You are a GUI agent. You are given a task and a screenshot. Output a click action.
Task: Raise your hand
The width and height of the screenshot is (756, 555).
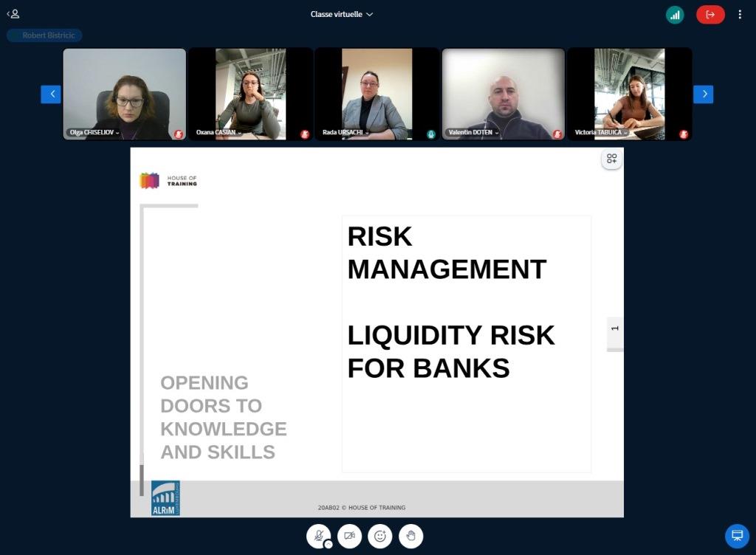tap(411, 536)
